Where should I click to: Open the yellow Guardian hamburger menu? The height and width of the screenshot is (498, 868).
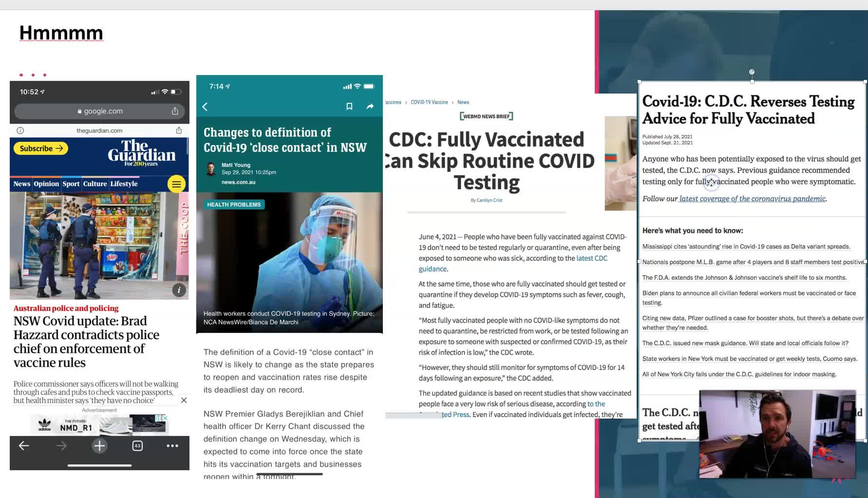(x=176, y=184)
